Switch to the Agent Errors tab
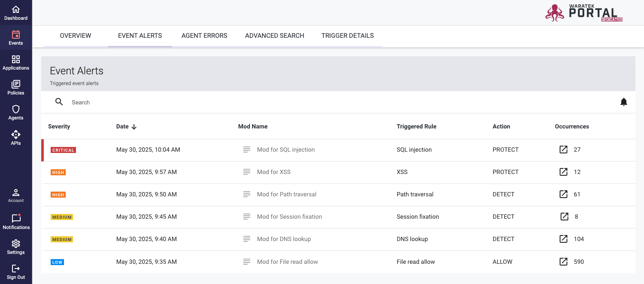The width and height of the screenshot is (644, 284). tap(204, 36)
